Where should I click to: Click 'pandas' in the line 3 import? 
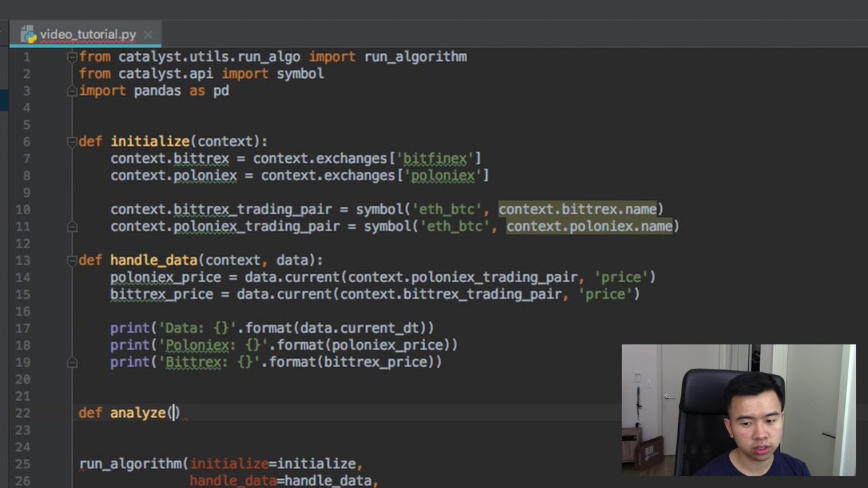point(157,91)
